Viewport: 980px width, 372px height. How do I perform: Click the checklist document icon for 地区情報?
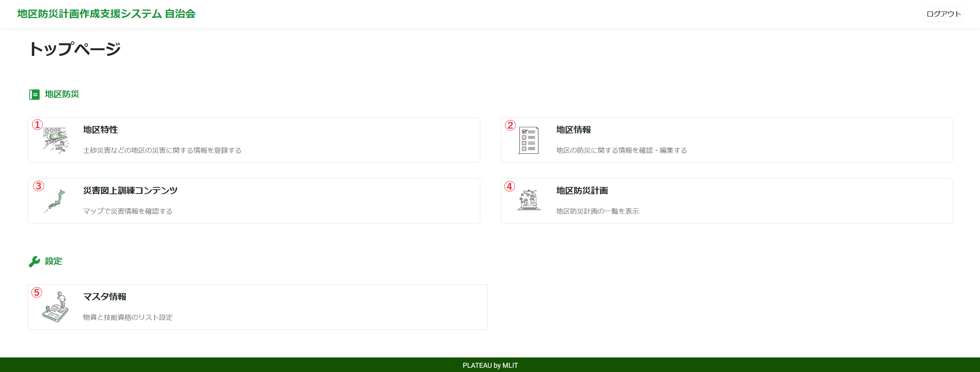(528, 140)
